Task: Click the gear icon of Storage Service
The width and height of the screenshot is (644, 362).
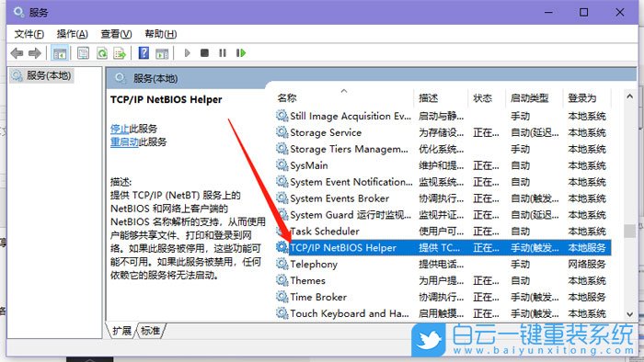Action: [x=282, y=132]
